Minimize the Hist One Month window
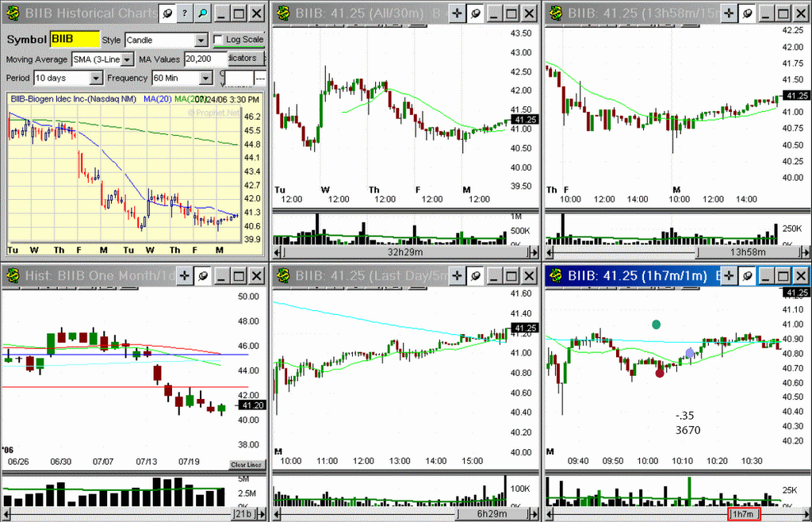Viewport: 812px width, 522px height. 222,276
